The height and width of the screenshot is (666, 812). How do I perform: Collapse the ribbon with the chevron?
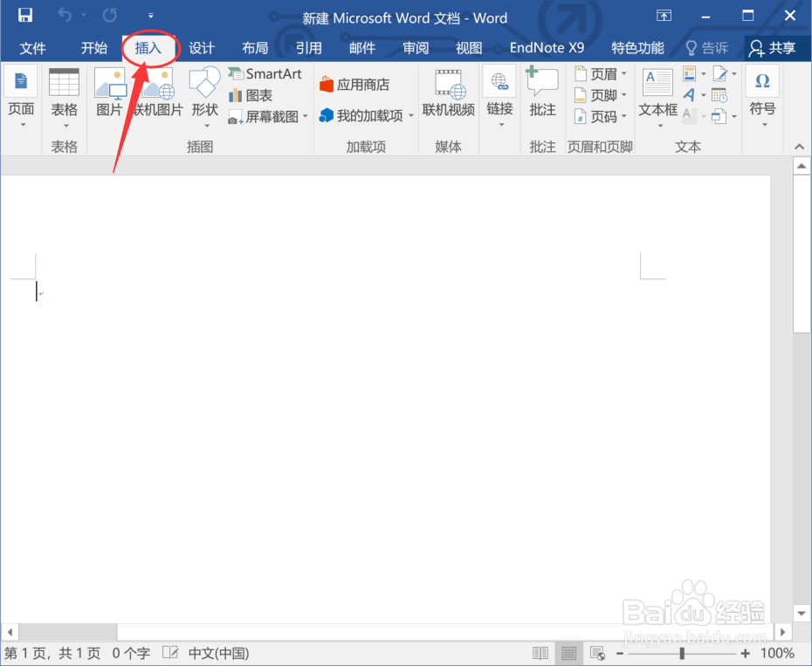point(800,148)
